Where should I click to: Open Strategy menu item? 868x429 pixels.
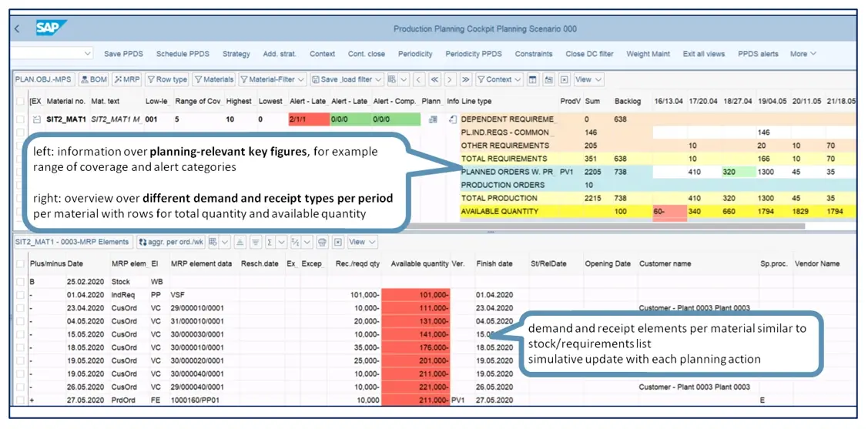236,54
